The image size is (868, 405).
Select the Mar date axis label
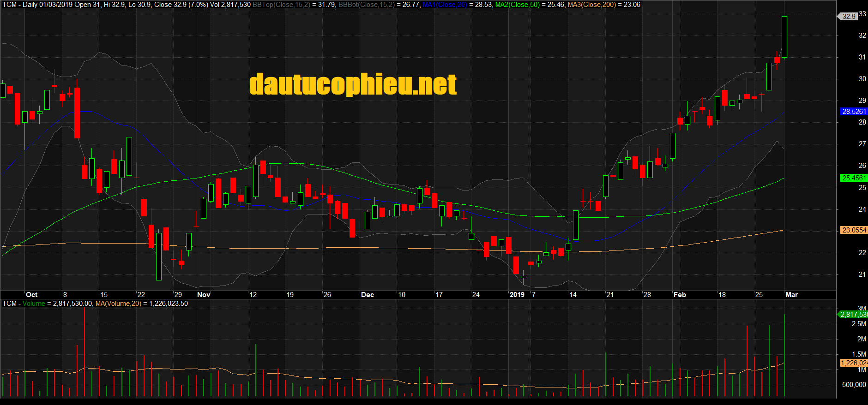tap(791, 295)
